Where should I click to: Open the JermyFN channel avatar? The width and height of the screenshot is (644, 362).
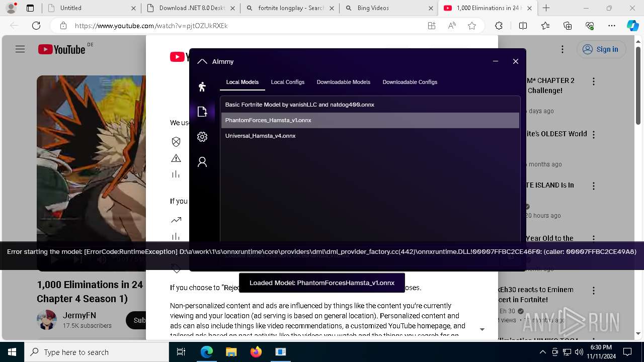[47, 320]
